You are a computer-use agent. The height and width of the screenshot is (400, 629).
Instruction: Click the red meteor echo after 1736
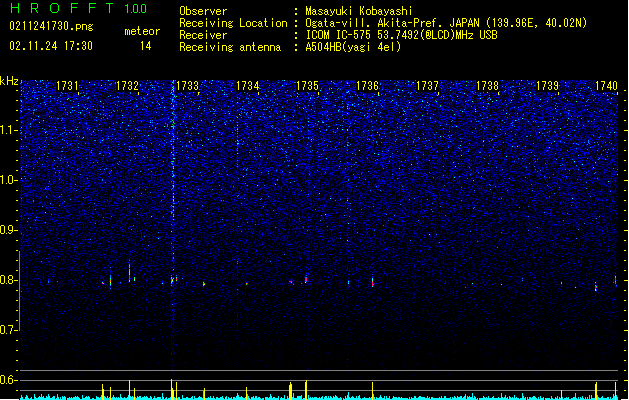click(x=373, y=282)
